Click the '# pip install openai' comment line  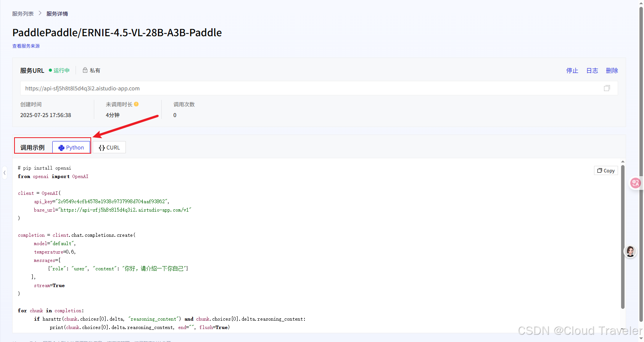tap(44, 168)
